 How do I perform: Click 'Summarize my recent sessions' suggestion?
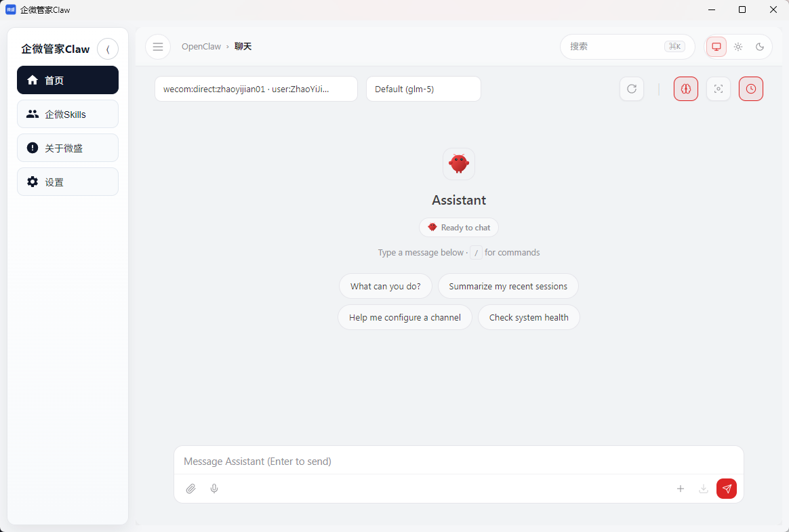(x=508, y=287)
